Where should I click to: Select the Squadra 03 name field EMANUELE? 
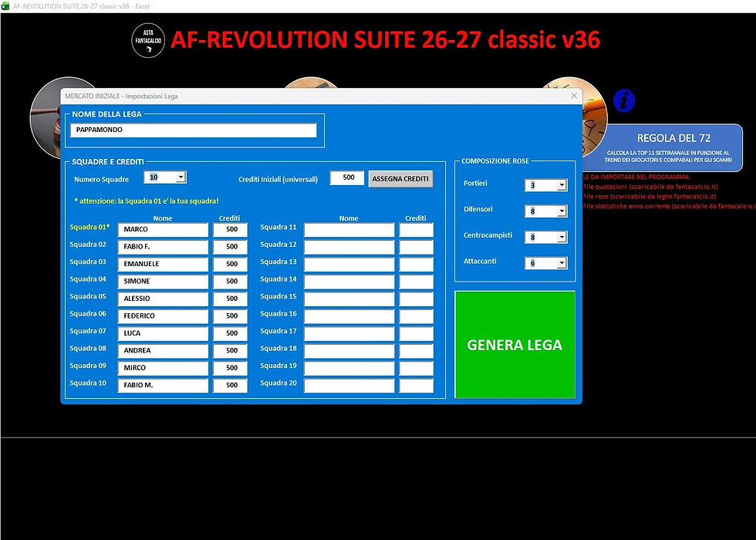point(163,264)
